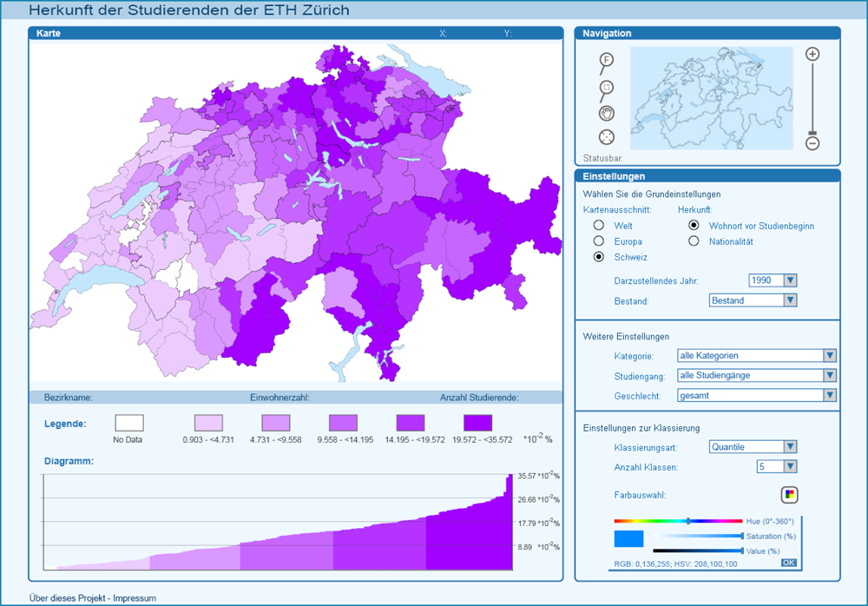Click the X: coordinate label in Karte header
868x606 pixels.
click(x=443, y=33)
